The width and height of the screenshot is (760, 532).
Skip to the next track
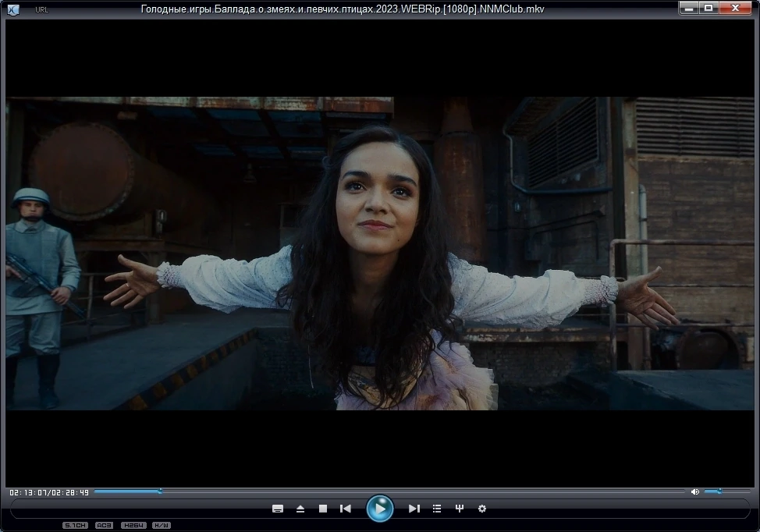pos(414,509)
